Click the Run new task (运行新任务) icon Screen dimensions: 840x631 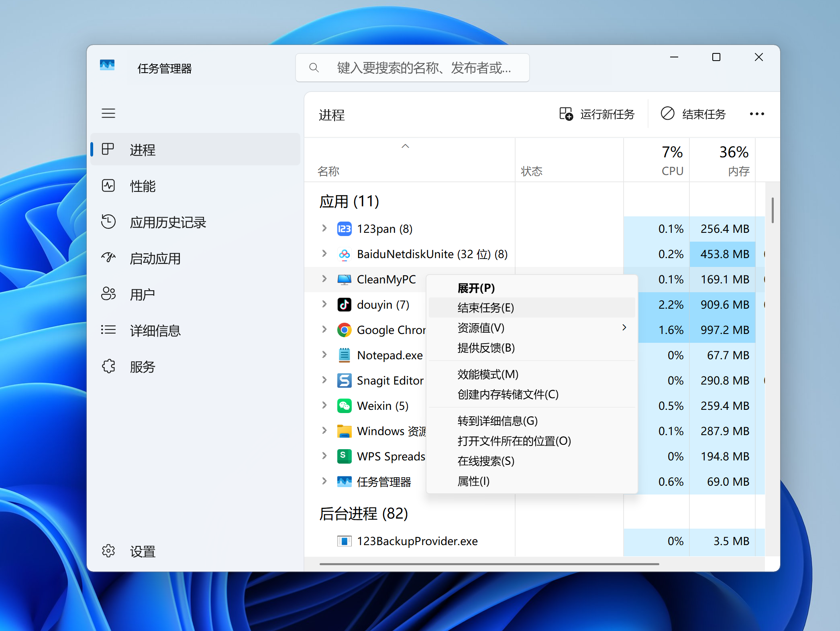[566, 114]
